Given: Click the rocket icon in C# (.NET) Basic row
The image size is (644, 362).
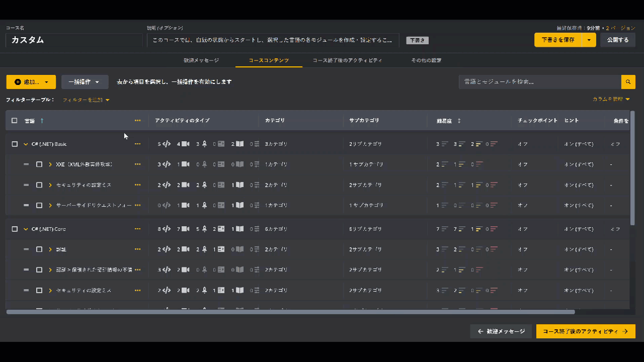Looking at the screenshot, I should [204, 144].
